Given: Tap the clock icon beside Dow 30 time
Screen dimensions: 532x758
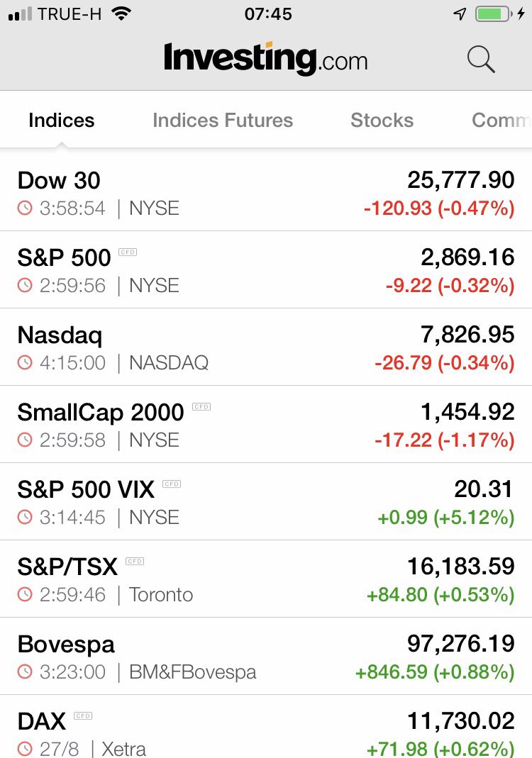Looking at the screenshot, I should point(25,208).
